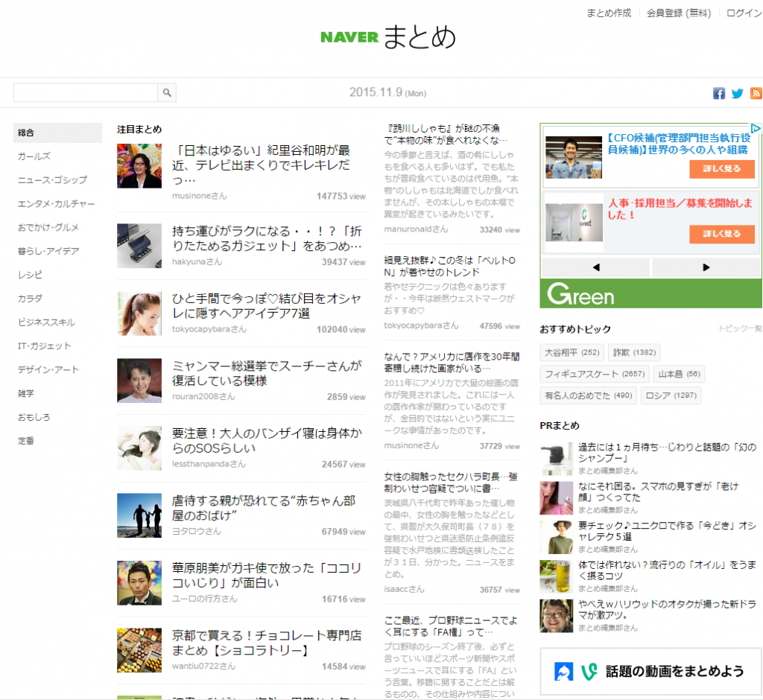Focus the search input field
This screenshot has width=763, height=700.
click(x=86, y=92)
